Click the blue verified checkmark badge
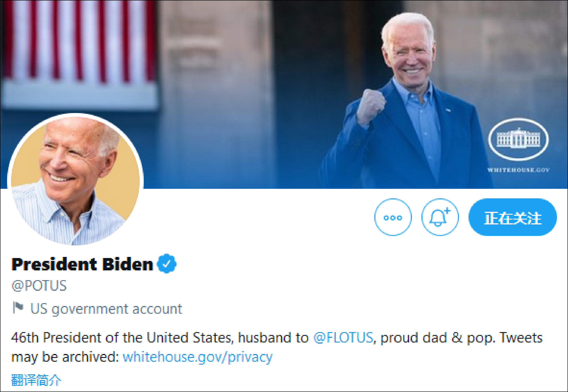Viewport: 568px width, 392px height. point(167,264)
